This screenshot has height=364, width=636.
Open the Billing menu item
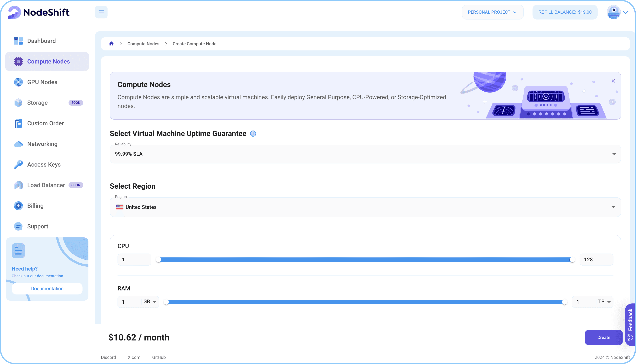click(47, 206)
